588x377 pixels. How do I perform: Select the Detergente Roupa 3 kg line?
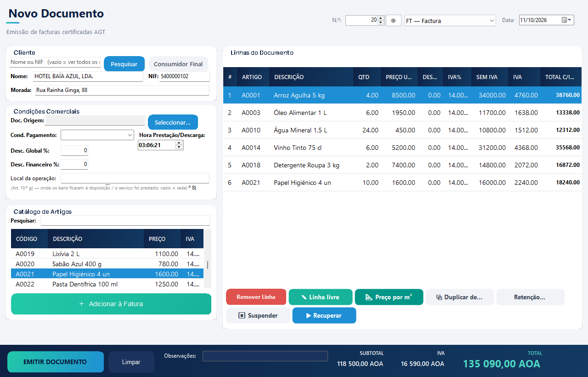402,165
